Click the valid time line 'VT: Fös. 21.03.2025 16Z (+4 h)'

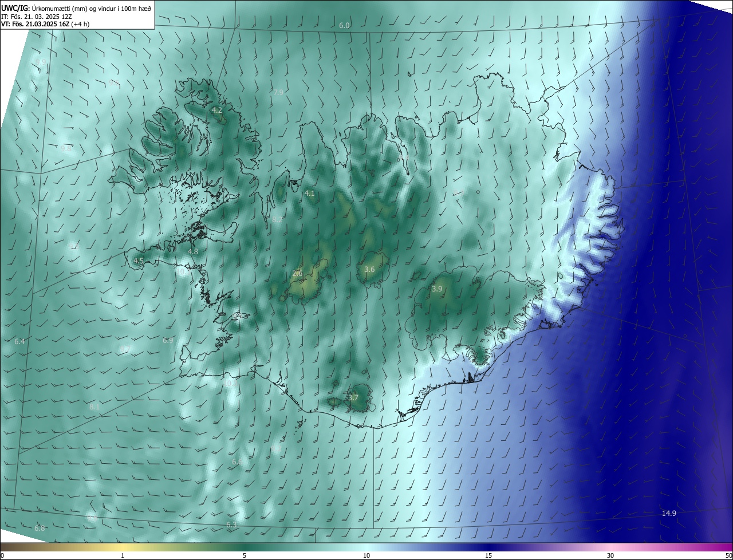45,24
